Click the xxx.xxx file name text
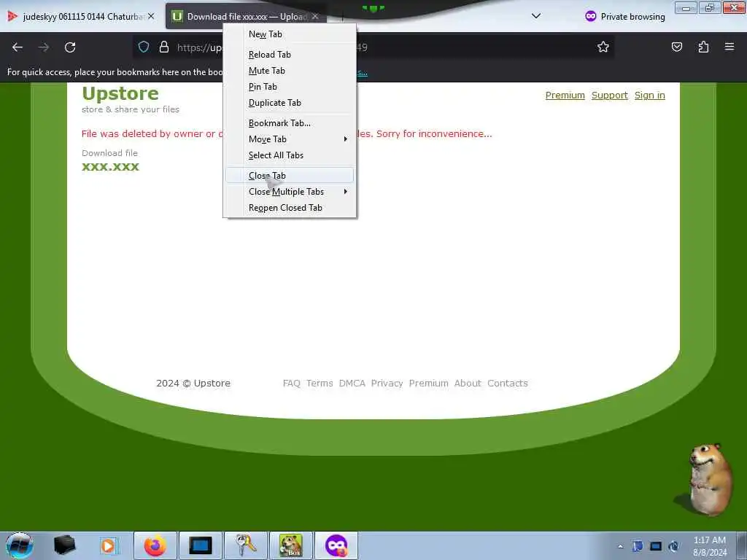Viewport: 747px width, 560px height. click(111, 167)
